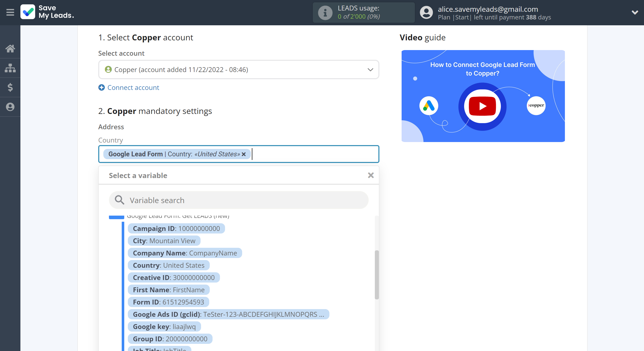This screenshot has height=351, width=644.
Task: Select Campaign ID variable from list
Action: click(177, 228)
